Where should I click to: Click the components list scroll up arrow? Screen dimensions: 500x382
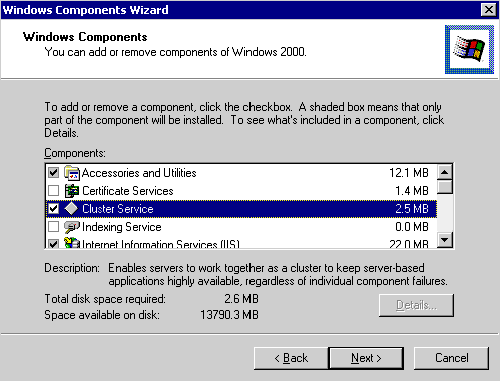(445, 172)
